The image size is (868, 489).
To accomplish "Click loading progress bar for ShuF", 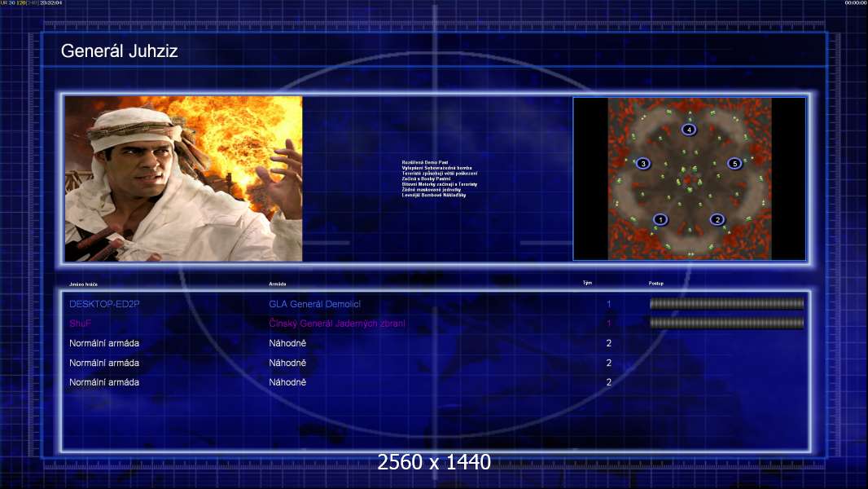I will click(x=726, y=323).
